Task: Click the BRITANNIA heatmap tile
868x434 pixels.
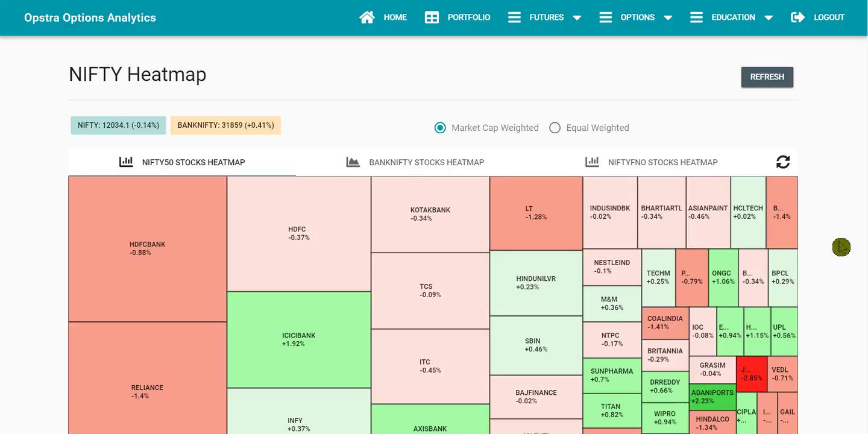Action: click(x=665, y=356)
